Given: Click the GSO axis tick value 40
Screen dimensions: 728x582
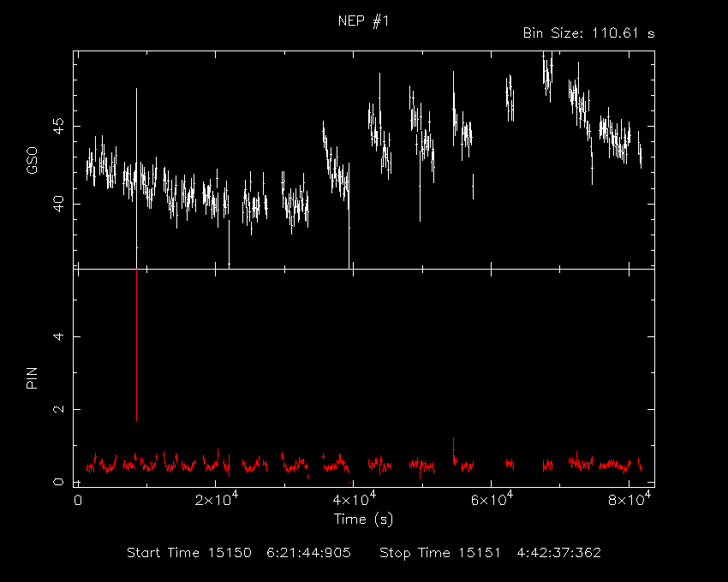Looking at the screenshot, I should coord(58,204).
